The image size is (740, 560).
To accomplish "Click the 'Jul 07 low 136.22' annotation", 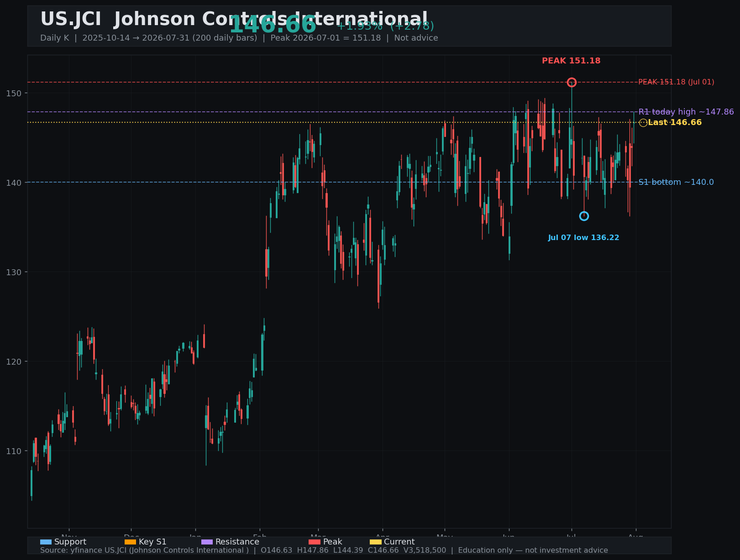I will point(584,238).
